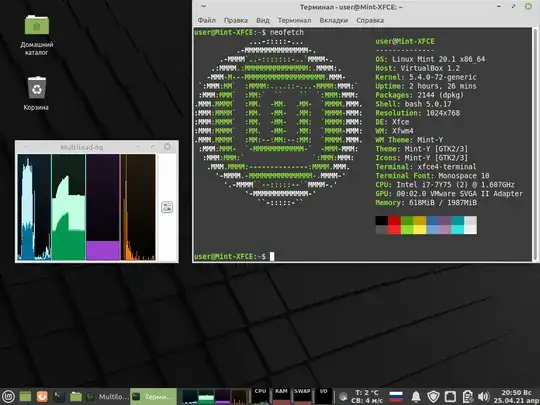
Task: Click green color block in neofetch palette
Action: (407, 225)
